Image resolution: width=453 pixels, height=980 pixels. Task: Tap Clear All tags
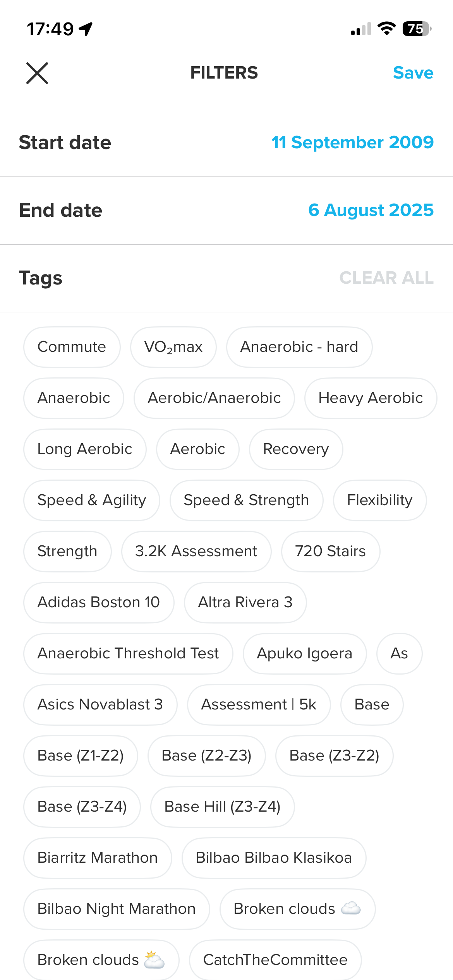(386, 278)
